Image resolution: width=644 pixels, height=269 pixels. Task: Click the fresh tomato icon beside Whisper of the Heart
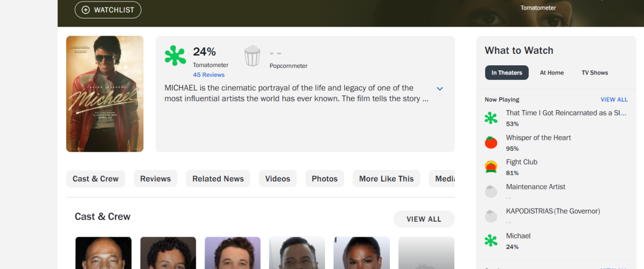491,143
